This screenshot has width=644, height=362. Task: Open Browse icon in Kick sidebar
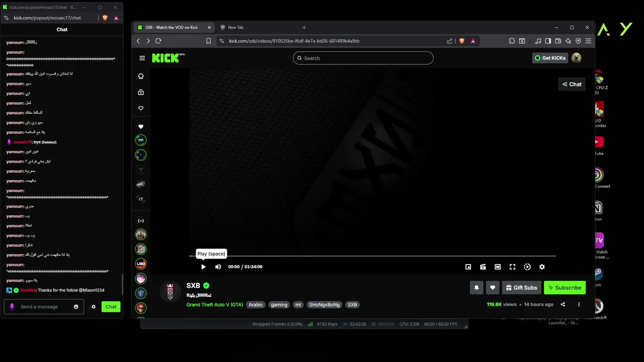click(x=141, y=92)
